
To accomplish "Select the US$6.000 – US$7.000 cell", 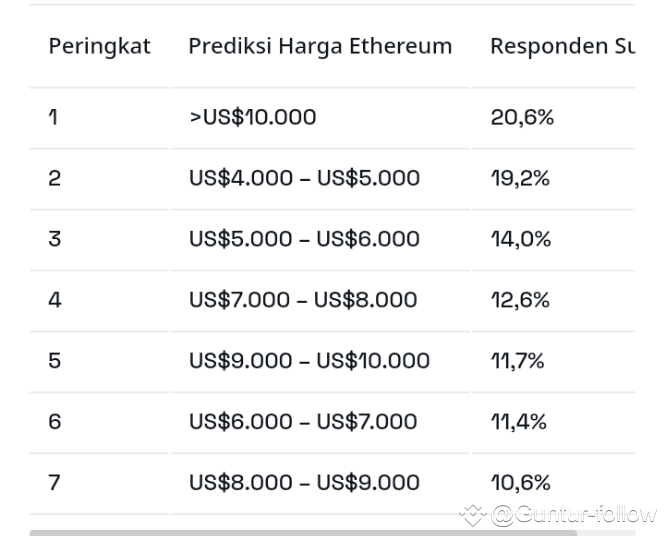I will point(303,422).
